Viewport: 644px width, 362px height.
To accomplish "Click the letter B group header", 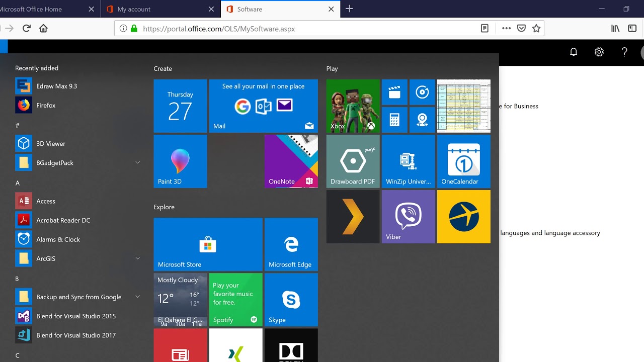I will click(x=17, y=279).
